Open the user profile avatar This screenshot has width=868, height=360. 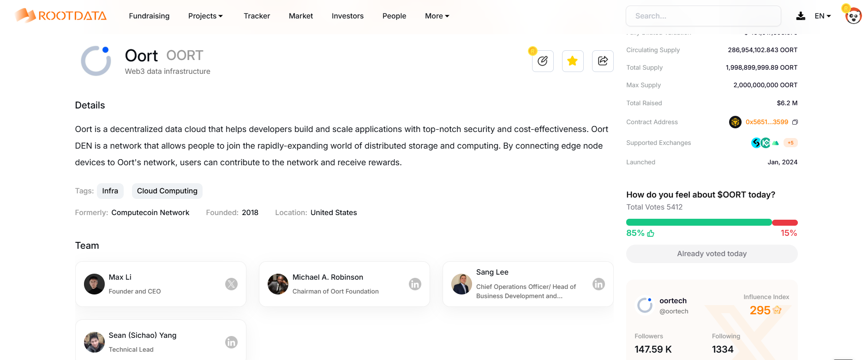coord(853,16)
